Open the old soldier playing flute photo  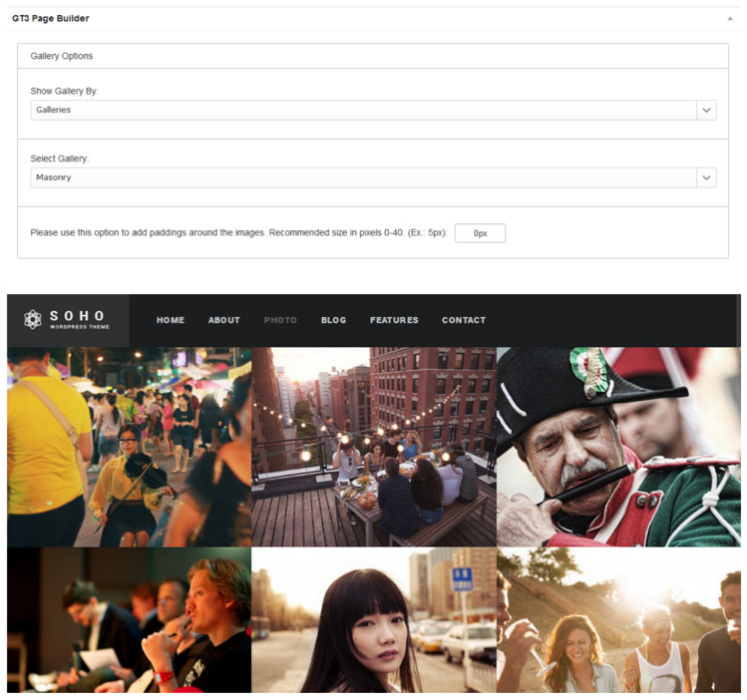pyautogui.click(x=619, y=447)
